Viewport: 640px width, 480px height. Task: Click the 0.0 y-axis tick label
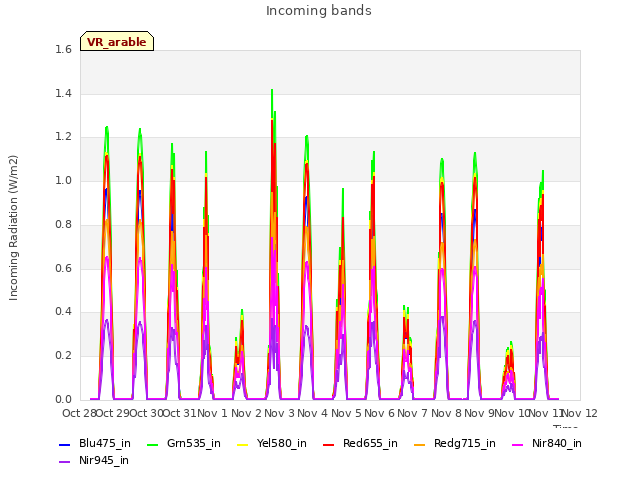63,399
